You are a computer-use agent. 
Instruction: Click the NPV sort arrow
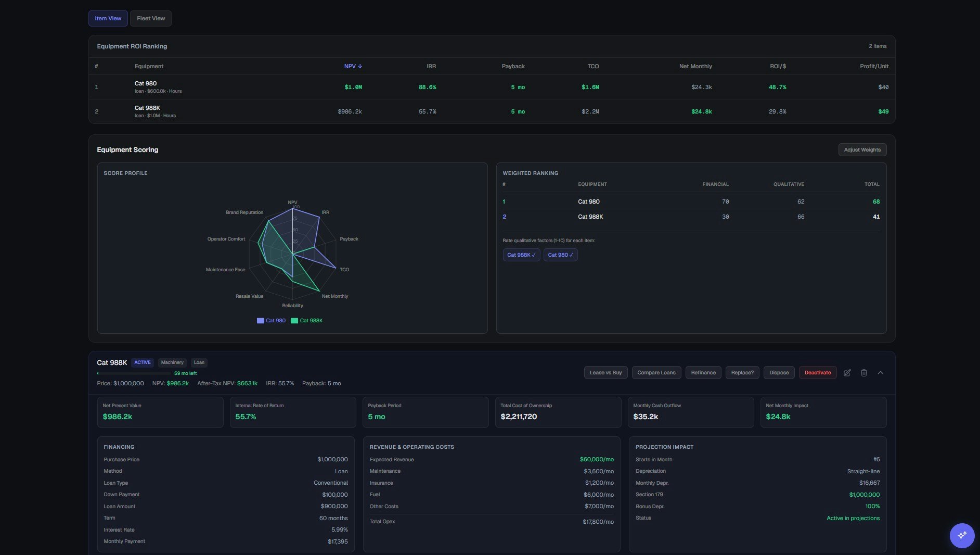[360, 66]
